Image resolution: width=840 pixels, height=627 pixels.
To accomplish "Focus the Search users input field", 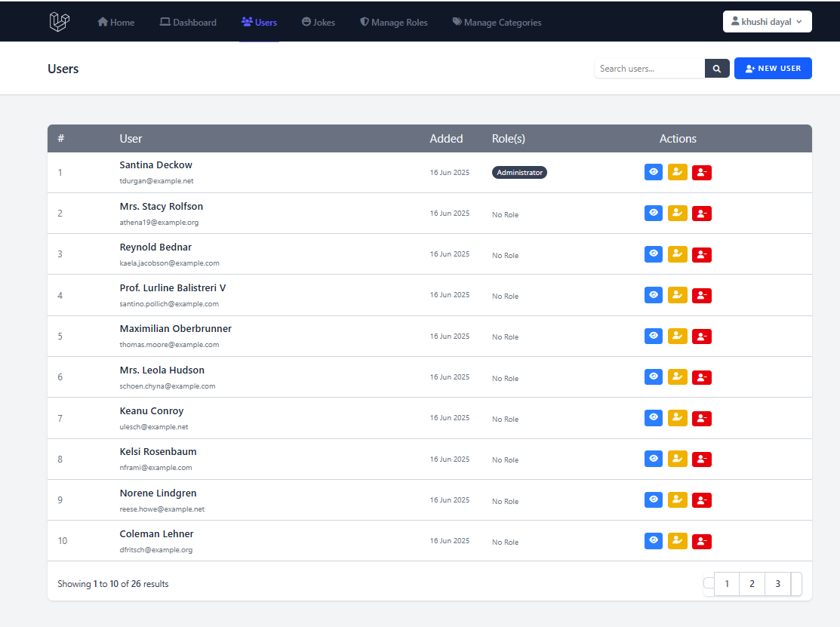I will (649, 69).
